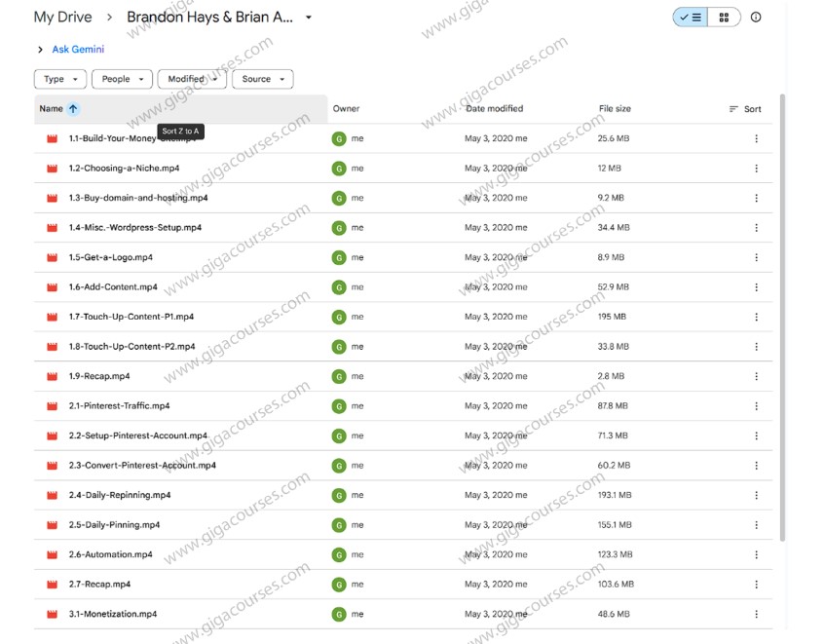Viewport: 825px width, 644px height.
Task: Click the Date modified column header
Action: [494, 109]
